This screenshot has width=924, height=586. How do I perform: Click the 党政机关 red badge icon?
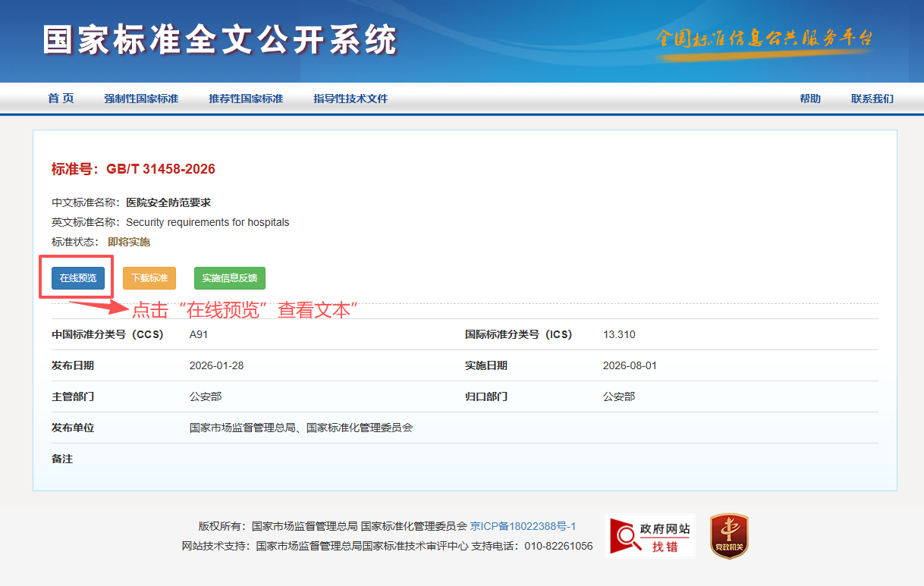[728, 536]
